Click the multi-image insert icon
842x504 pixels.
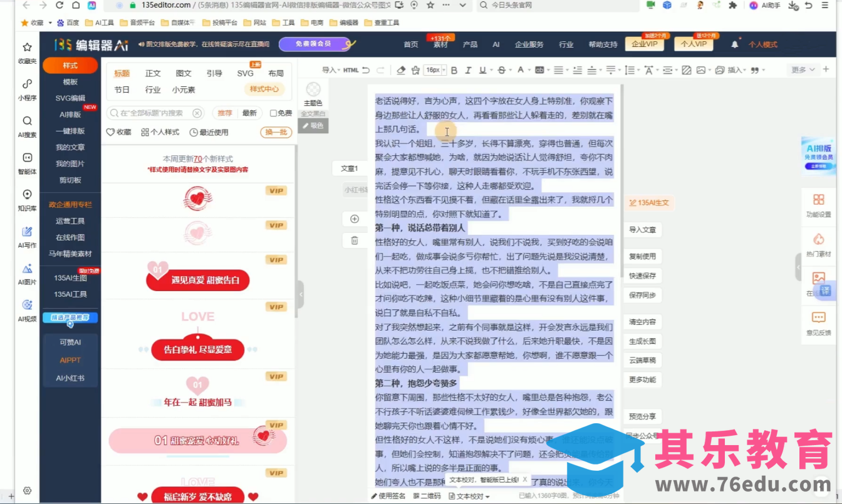click(719, 69)
